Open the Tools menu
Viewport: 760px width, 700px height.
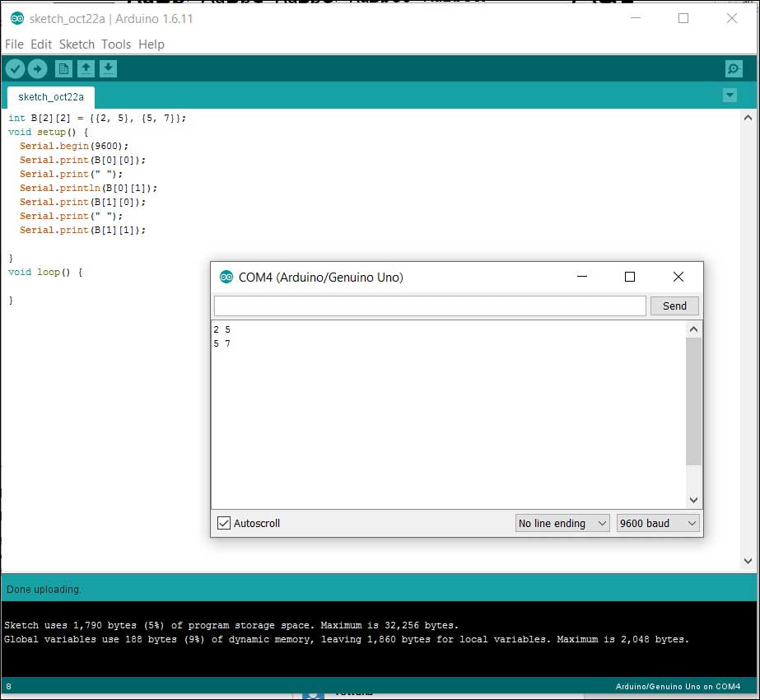click(x=116, y=44)
